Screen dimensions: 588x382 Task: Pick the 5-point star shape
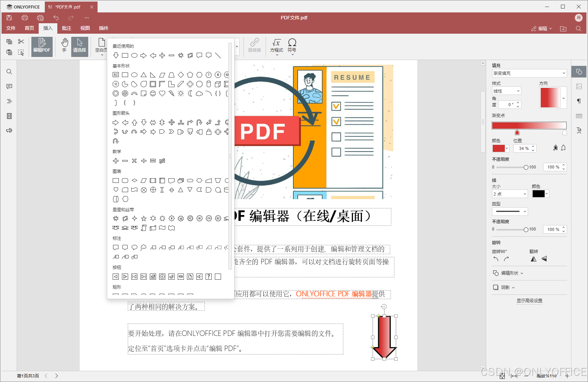click(144, 219)
